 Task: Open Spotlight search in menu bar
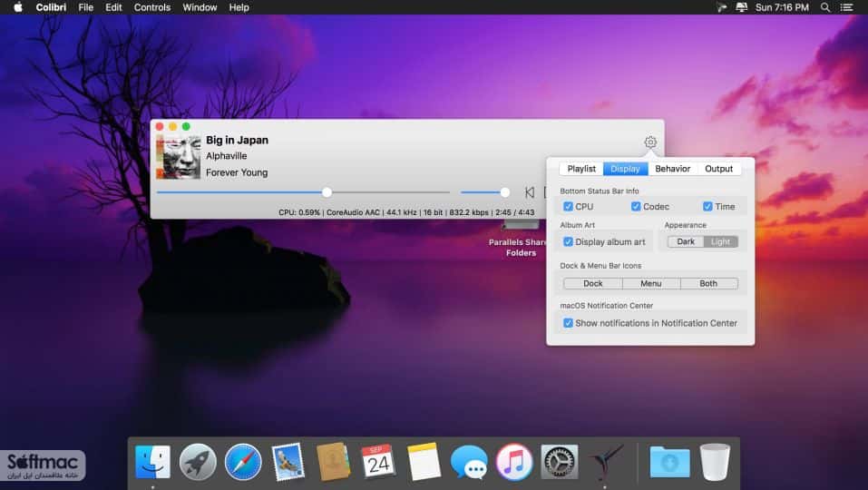click(x=824, y=7)
